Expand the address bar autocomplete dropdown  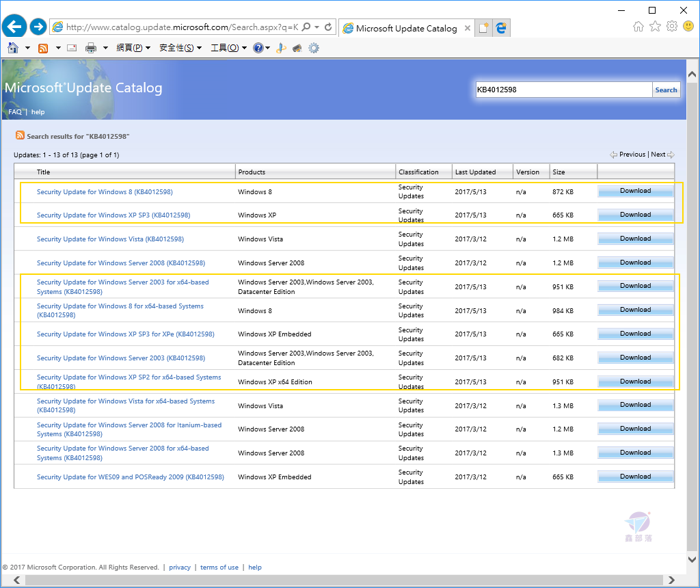[317, 27]
